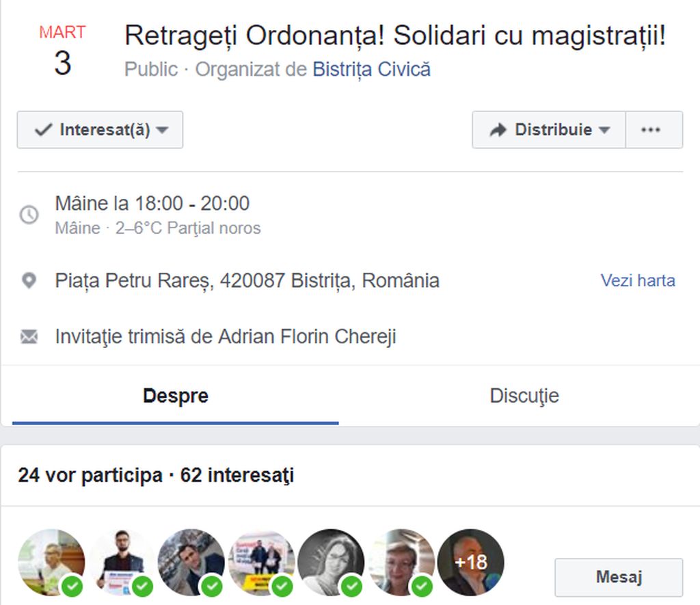Click the share arrow icon on Distribuie
The image size is (700, 605).
[x=498, y=130]
